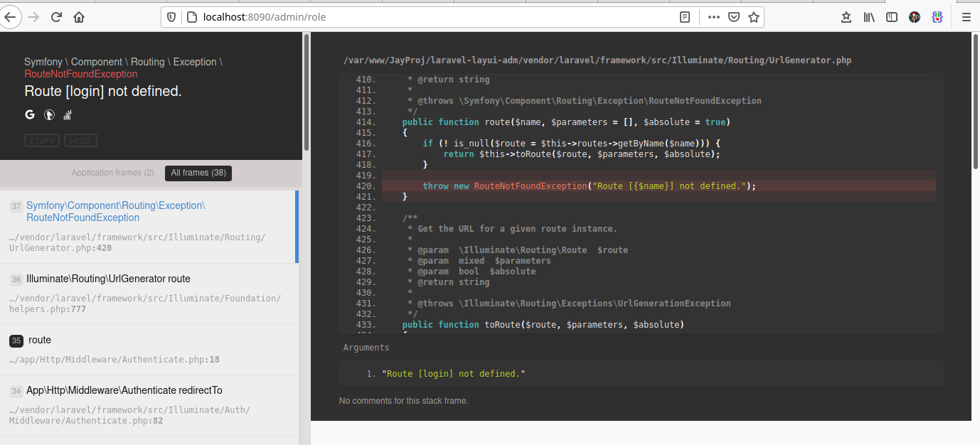Search the error with DuckDuckGo
This screenshot has height=445, width=980.
tap(48, 114)
